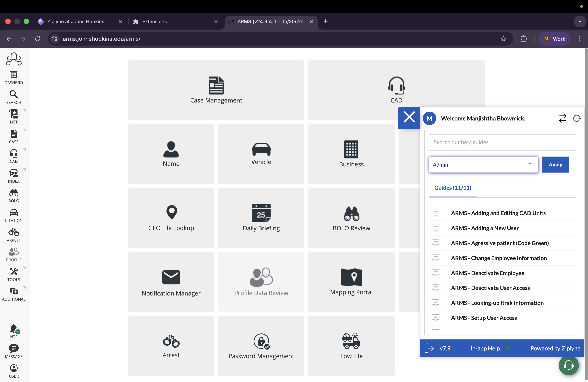Viewport: 588px width, 382px height.
Task: Select the Guides (11/11) tab
Action: pos(453,188)
